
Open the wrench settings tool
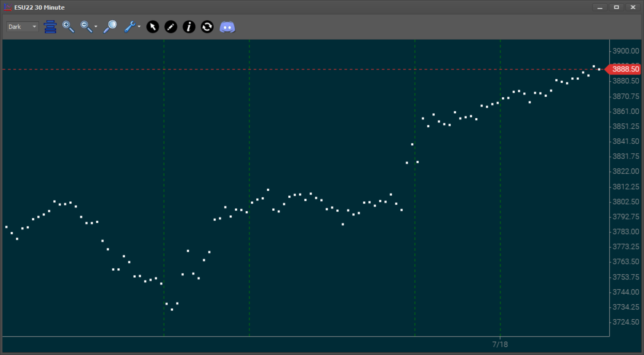[130, 26]
